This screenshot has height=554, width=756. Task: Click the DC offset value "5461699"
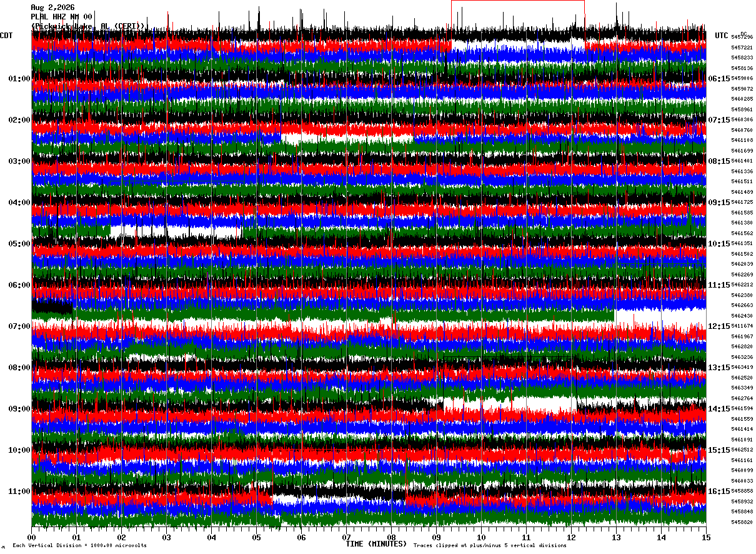[x=742, y=151]
